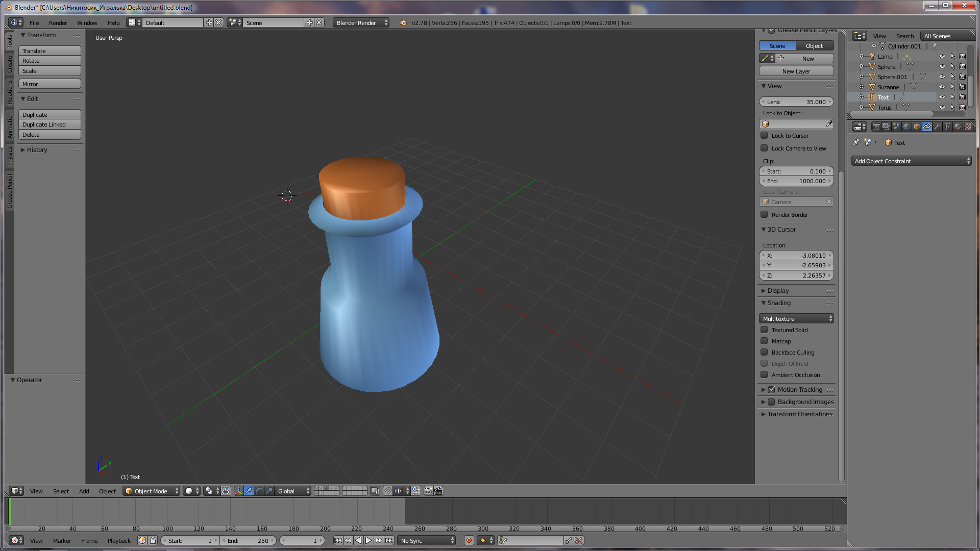
Task: Enable Matcap checkbox
Action: point(764,341)
